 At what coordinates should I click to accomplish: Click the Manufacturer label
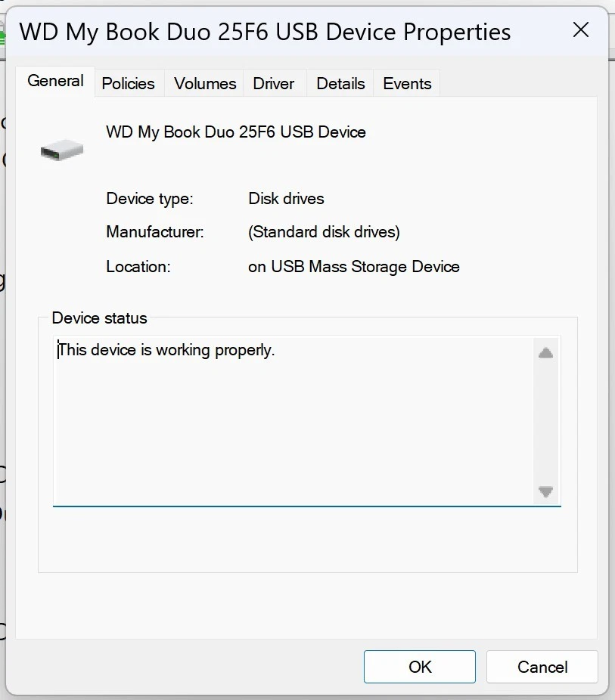154,232
